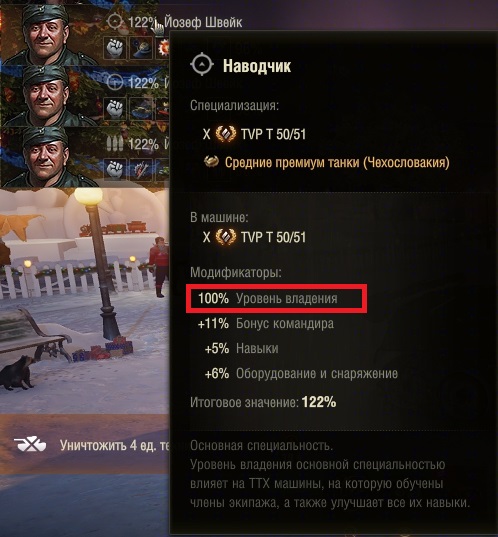Screen dimensions: 498x537
Task: Select the gunner's second skill icon
Action: pyautogui.click(x=141, y=48)
